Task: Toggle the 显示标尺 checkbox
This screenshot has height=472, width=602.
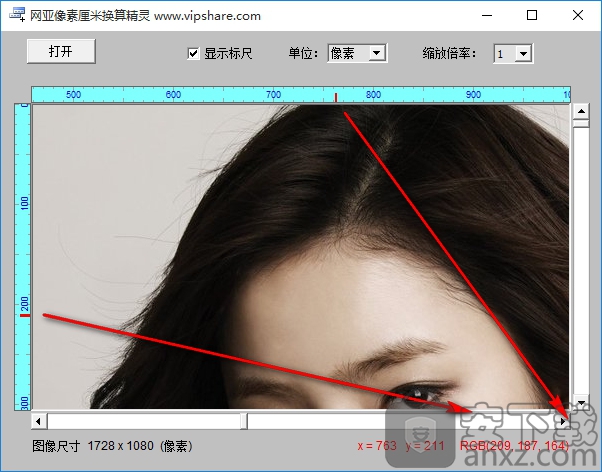Action: 193,53
